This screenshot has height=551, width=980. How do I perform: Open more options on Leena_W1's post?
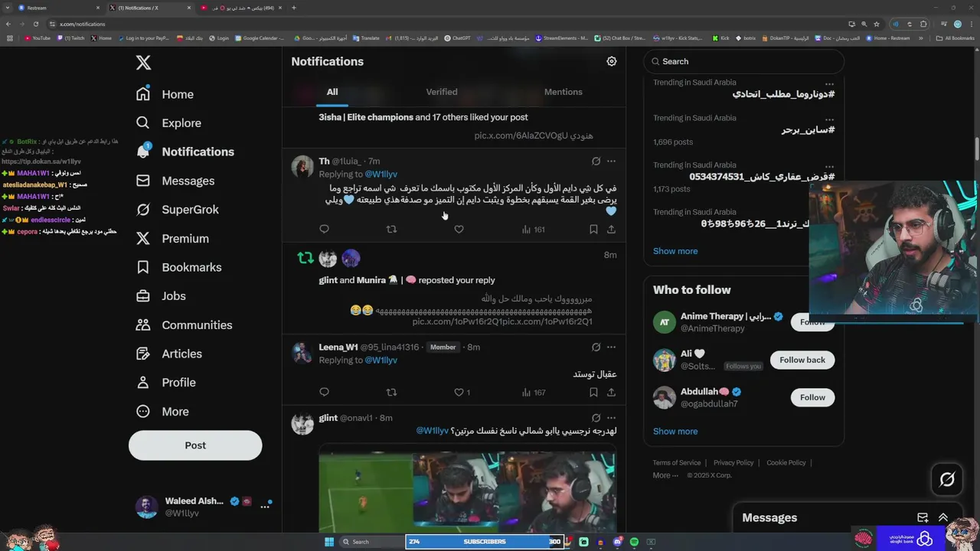click(x=611, y=347)
